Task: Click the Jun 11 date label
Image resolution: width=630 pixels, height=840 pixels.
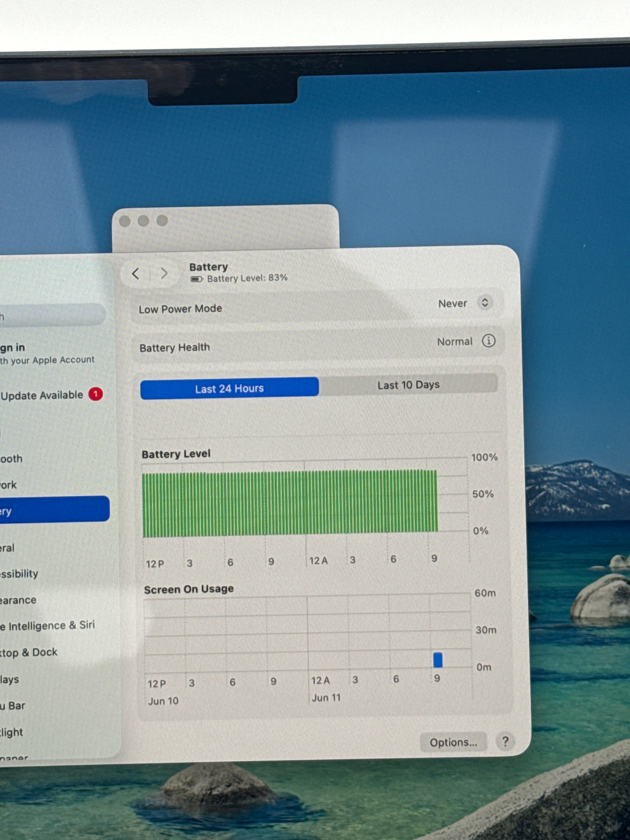Action: (326, 698)
